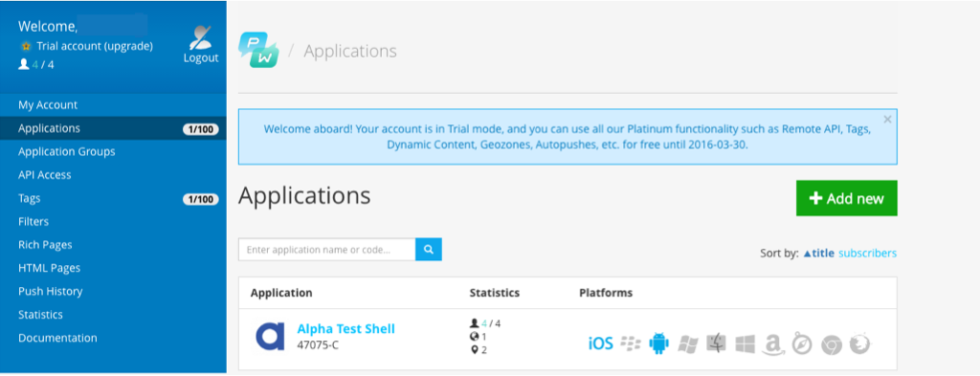Click the 4 / 4 user count in sidebar header

[36, 64]
